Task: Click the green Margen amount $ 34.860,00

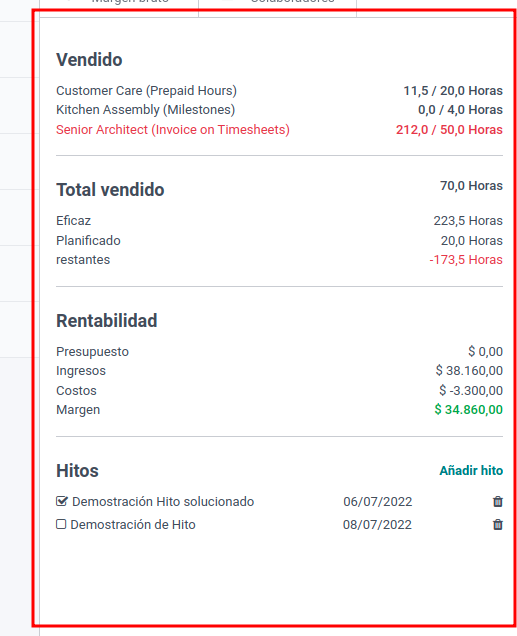Action: (468, 410)
